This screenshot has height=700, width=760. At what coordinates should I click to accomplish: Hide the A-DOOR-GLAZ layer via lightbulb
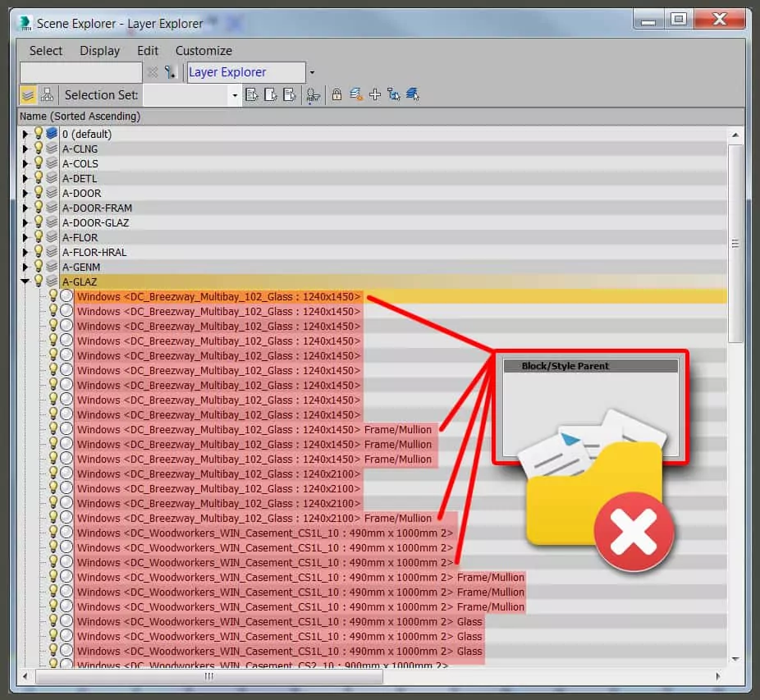pos(38,222)
